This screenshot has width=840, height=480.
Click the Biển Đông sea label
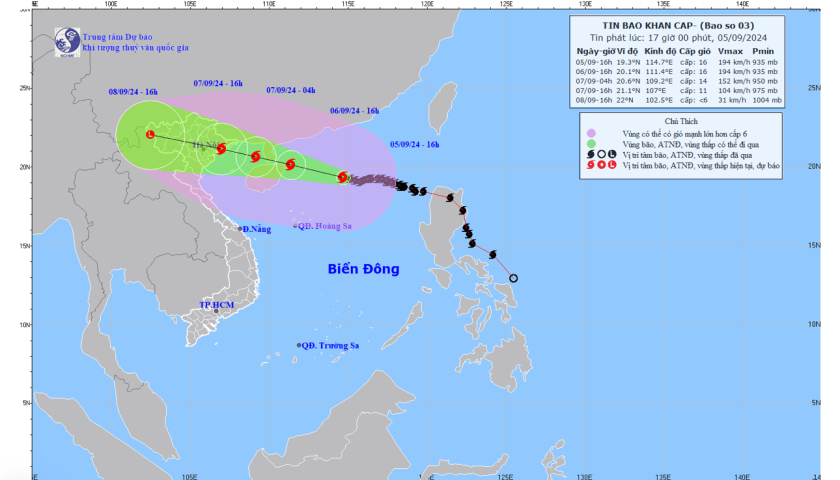[x=363, y=269]
